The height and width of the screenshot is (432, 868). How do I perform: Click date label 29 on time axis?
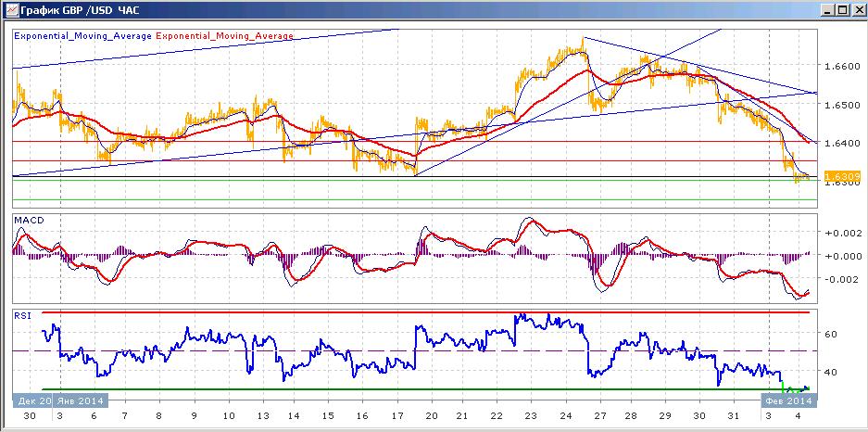pyautogui.click(x=665, y=416)
